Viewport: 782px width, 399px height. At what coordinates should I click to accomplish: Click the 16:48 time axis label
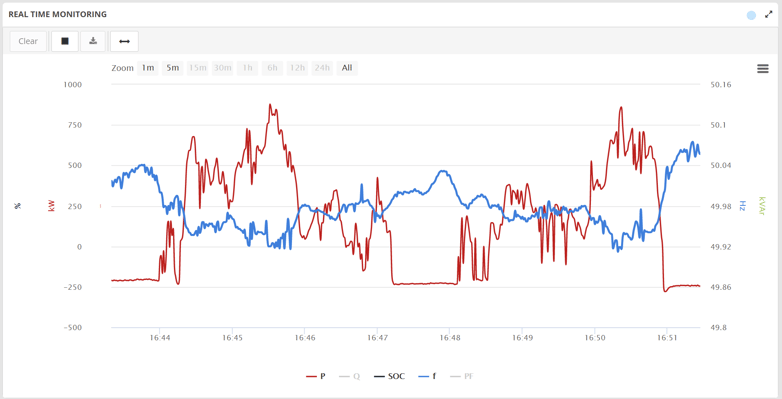pyautogui.click(x=449, y=338)
